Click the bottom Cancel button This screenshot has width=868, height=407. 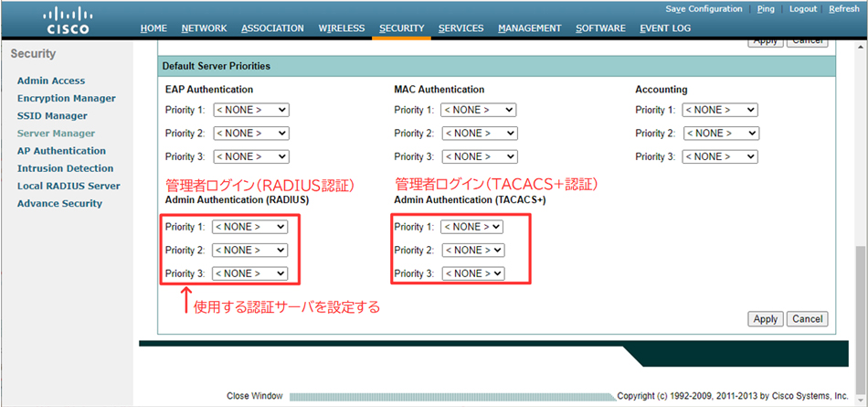[807, 319]
